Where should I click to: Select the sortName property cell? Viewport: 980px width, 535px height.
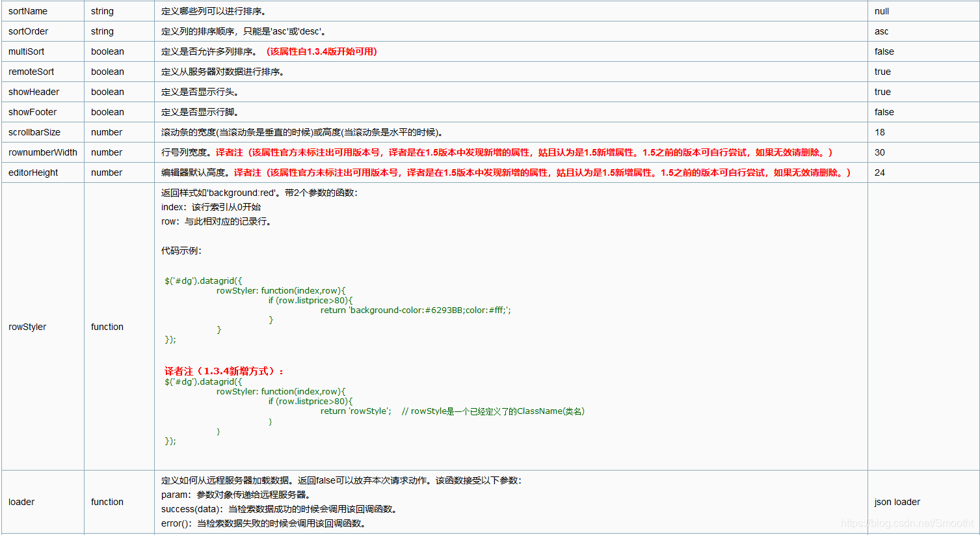[x=43, y=11]
